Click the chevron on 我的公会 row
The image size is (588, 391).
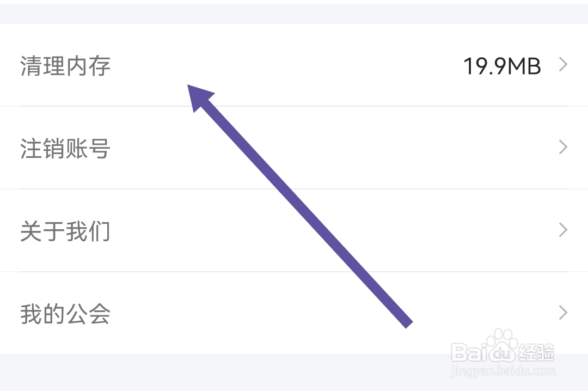coord(563,313)
